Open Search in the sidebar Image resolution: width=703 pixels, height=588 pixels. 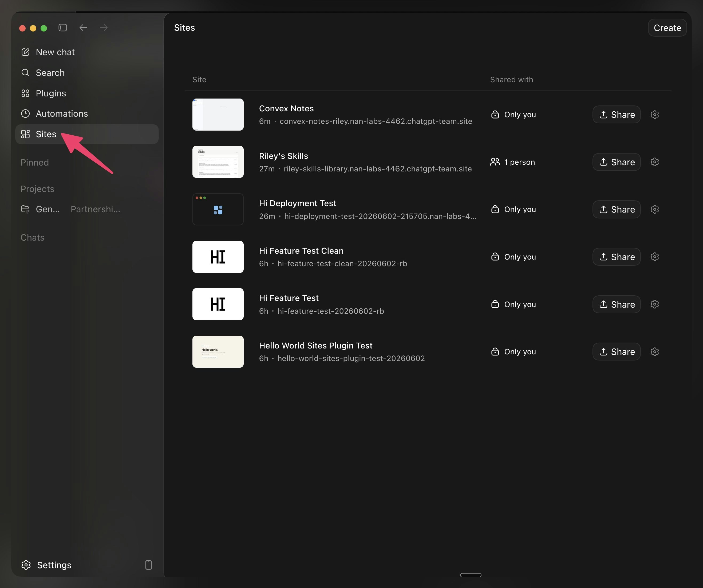pyautogui.click(x=87, y=73)
